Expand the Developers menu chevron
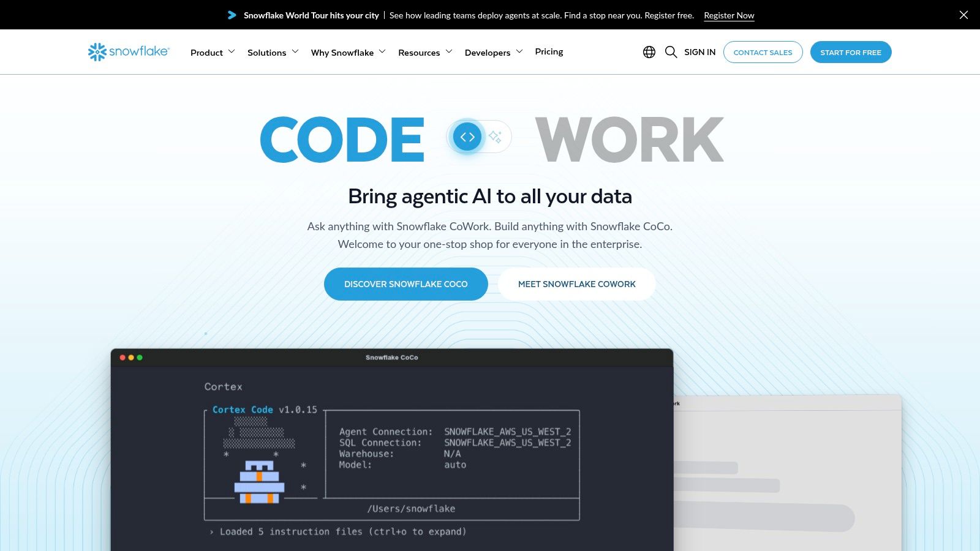 (519, 51)
